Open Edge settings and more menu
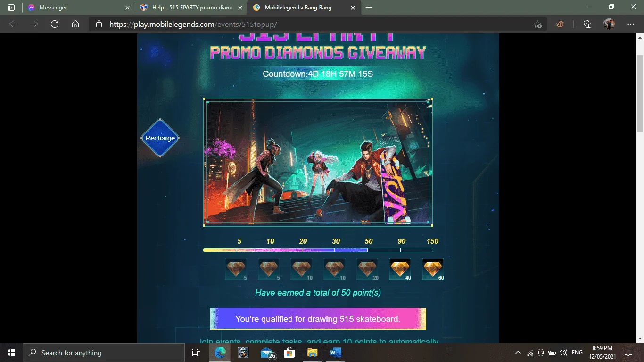Image resolution: width=644 pixels, height=362 pixels. [x=631, y=24]
